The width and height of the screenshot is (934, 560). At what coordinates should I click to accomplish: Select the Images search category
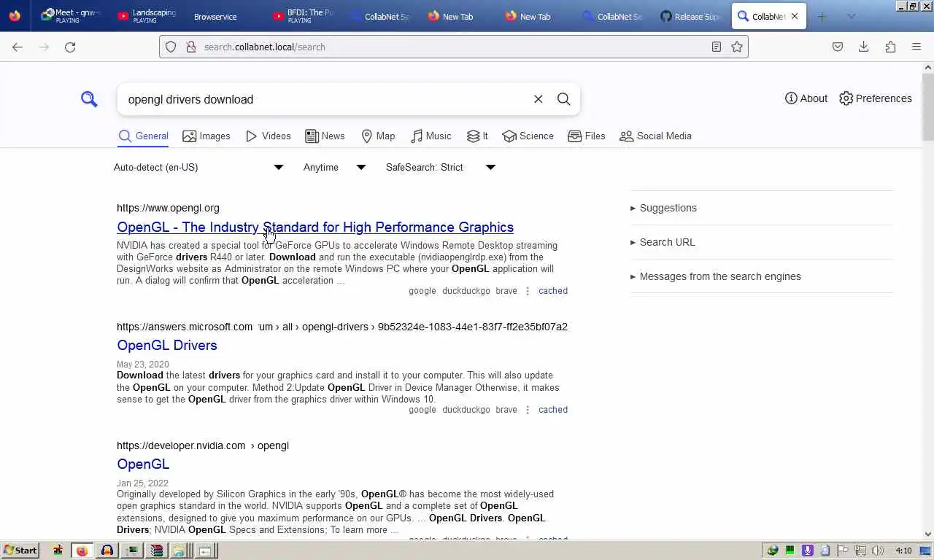[207, 136]
